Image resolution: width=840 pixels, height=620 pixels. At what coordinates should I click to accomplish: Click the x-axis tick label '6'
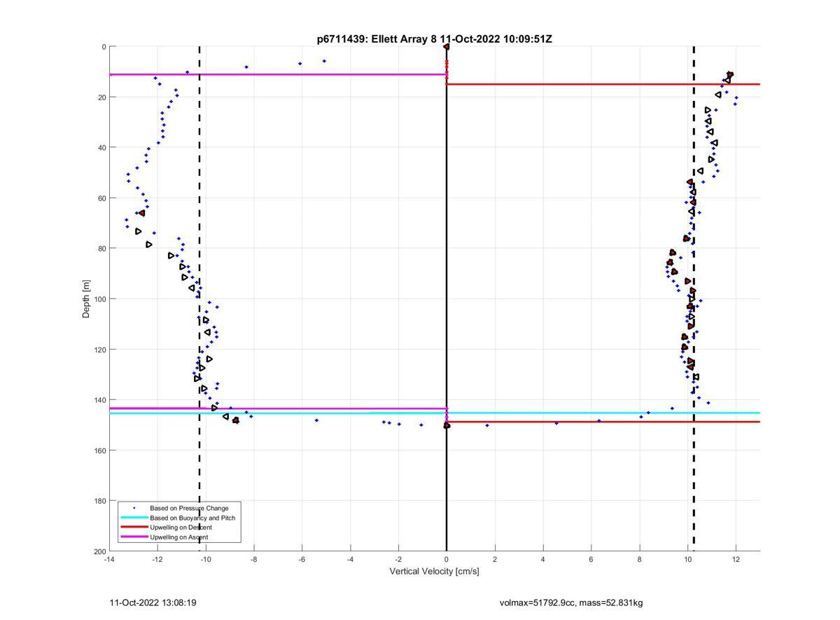pyautogui.click(x=591, y=560)
